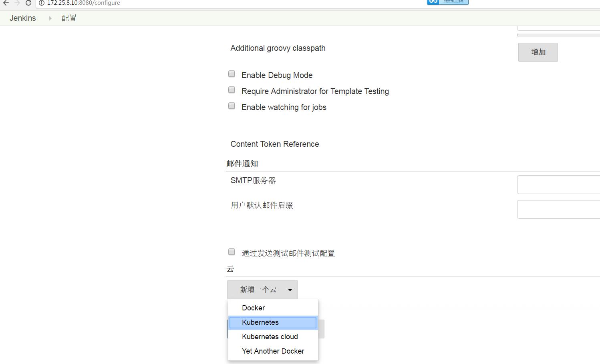Screen dimensions: 600x364
Task: Open the 新增一个云 dropdown button
Action: (262, 290)
